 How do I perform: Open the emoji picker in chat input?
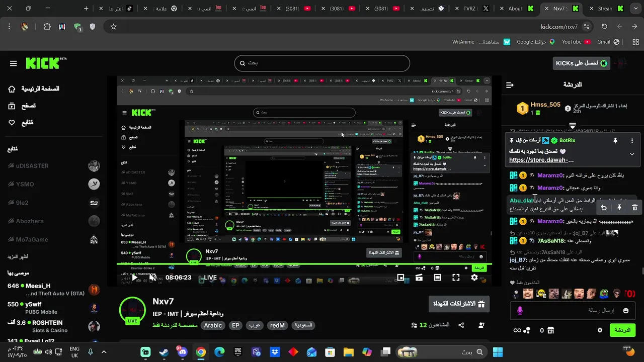[x=626, y=311]
